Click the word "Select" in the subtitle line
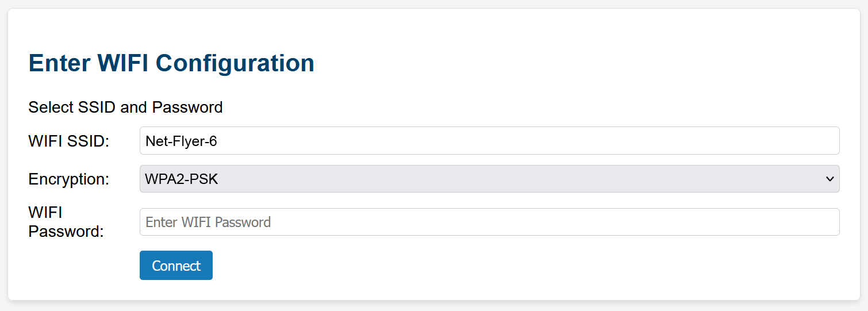Image resolution: width=868 pixels, height=311 pixels. (x=51, y=107)
